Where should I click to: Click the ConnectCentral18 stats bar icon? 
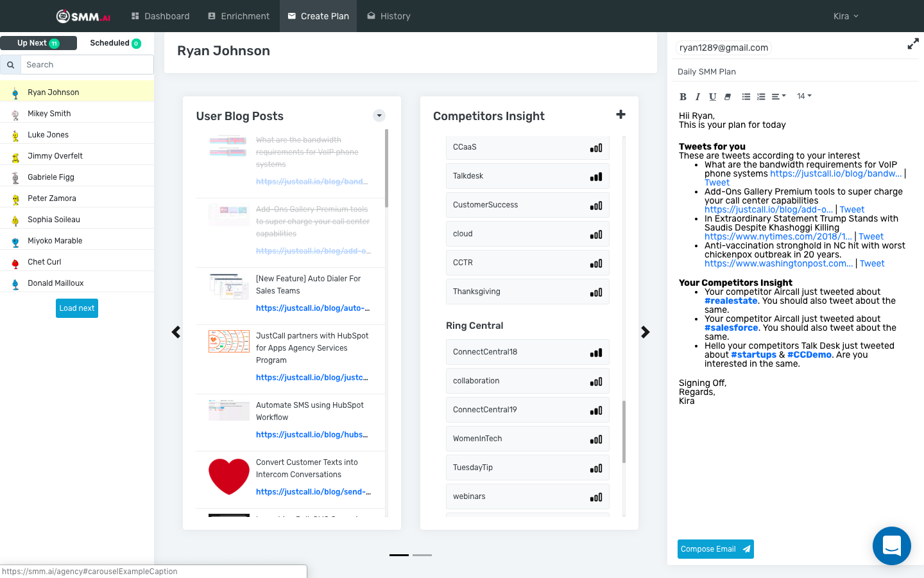point(596,353)
